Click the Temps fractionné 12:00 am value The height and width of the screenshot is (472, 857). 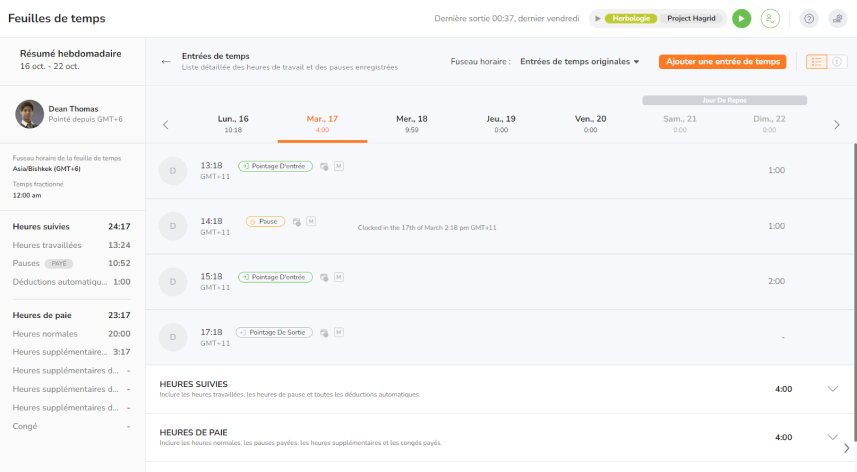(27, 196)
